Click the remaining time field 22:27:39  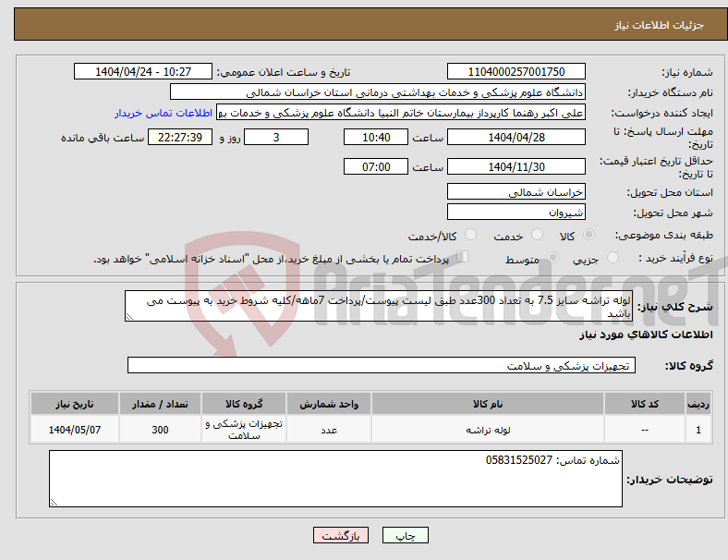click(x=180, y=137)
